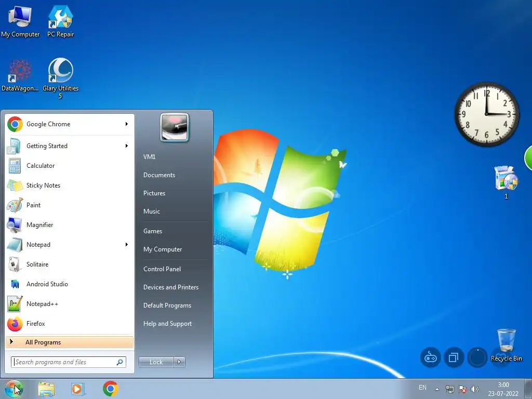Image resolution: width=532 pixels, height=399 pixels.
Task: Click the taskbar clock showing 3:00
Action: tap(503, 389)
